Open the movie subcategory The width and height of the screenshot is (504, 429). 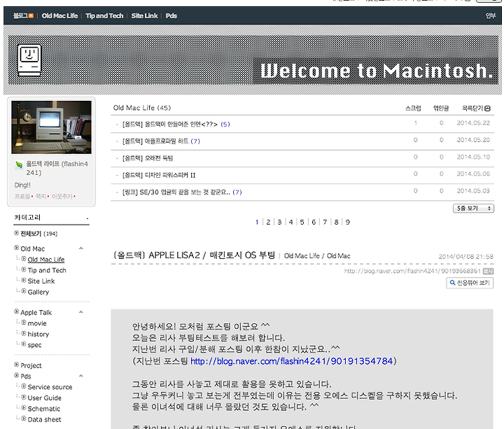click(x=37, y=323)
